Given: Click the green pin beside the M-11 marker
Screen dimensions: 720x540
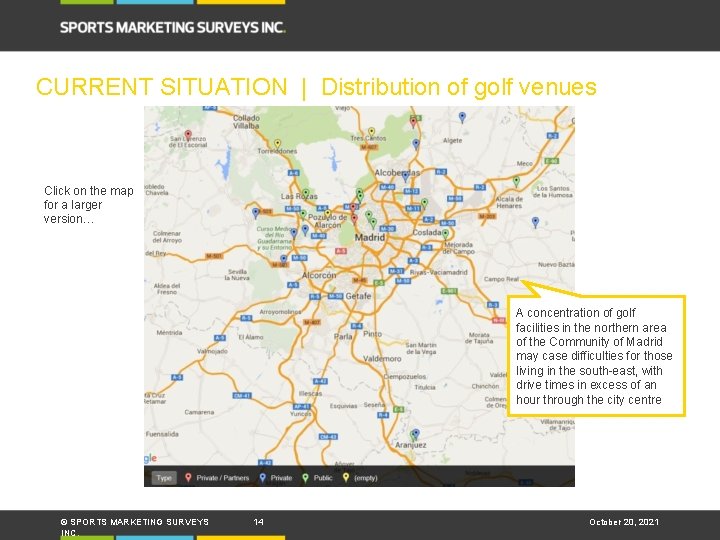Looking at the screenshot, I should (x=424, y=203).
